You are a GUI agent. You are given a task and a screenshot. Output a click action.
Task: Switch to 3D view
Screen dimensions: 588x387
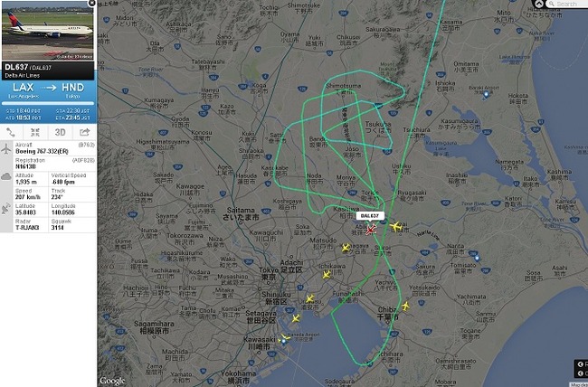[x=60, y=132]
